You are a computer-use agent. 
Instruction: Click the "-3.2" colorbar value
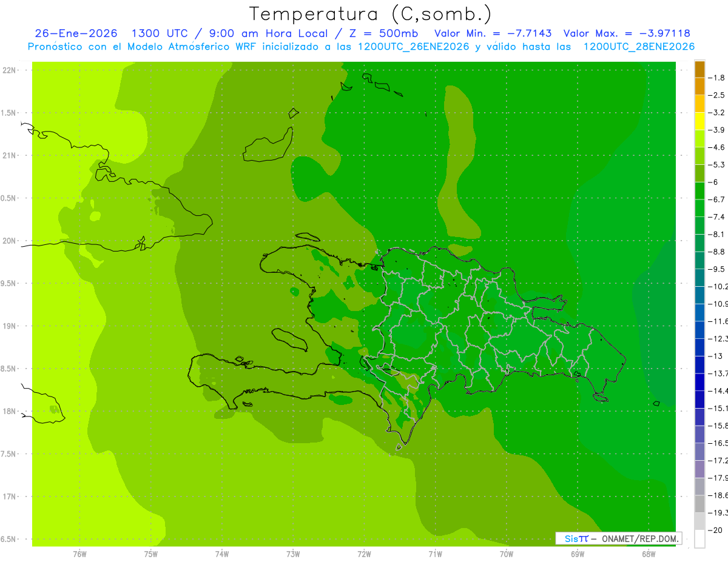coord(716,113)
